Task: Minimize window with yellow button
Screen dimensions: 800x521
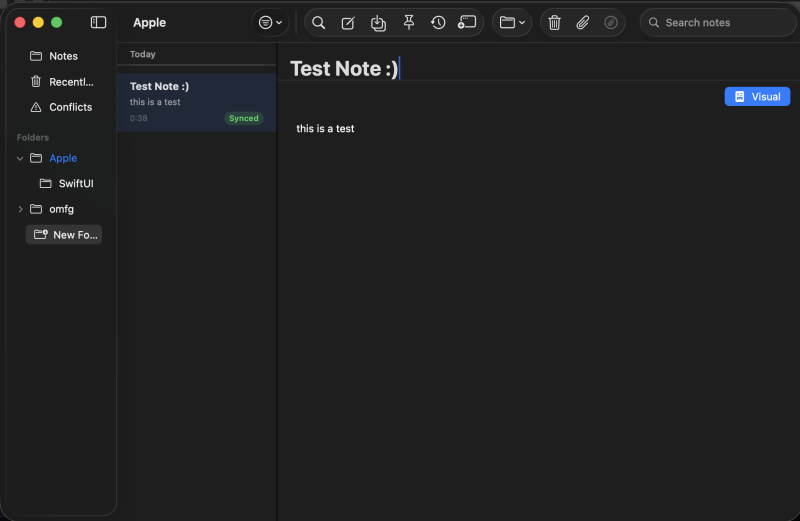Action: pos(38,22)
